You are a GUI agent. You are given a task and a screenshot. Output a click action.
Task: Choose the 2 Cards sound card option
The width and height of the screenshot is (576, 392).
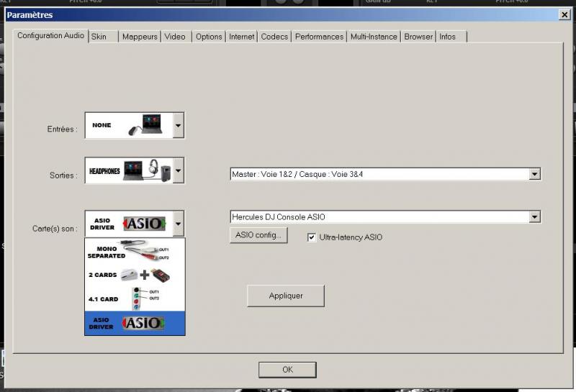click(135, 275)
